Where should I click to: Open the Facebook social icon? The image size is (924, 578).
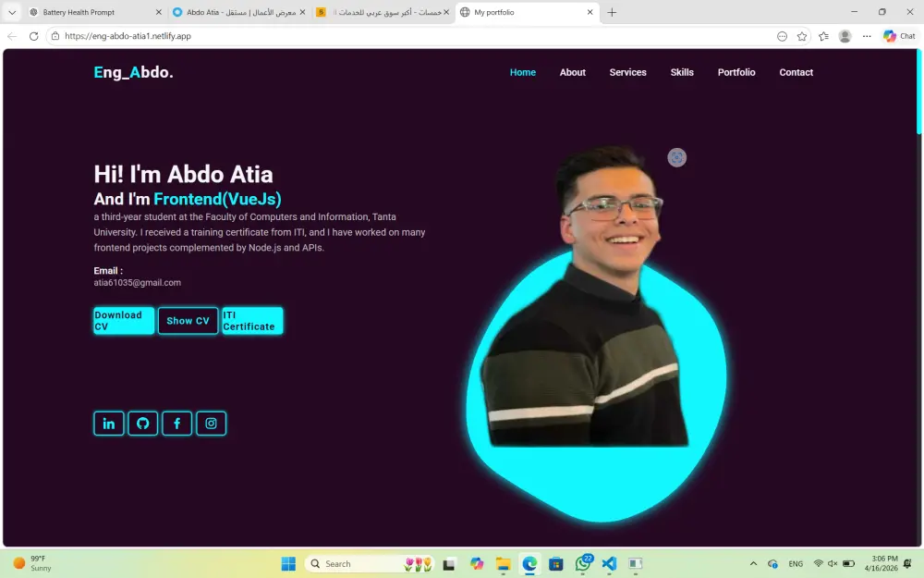pyautogui.click(x=176, y=424)
